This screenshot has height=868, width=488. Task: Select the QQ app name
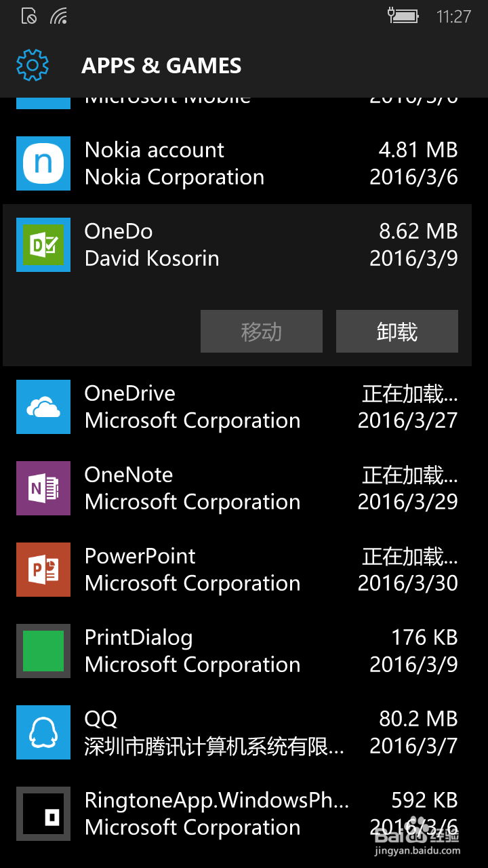[x=101, y=719]
